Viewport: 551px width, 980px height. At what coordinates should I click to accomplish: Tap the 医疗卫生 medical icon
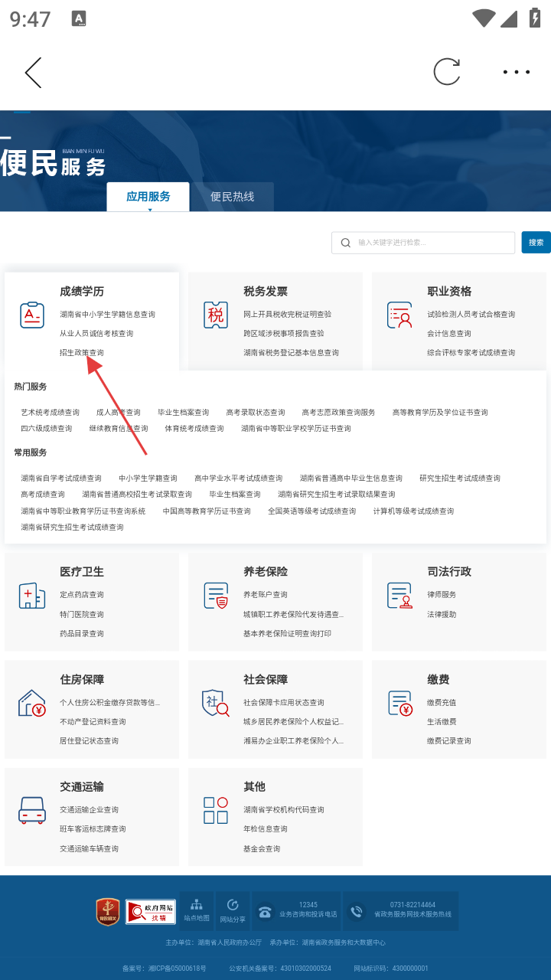(32, 595)
